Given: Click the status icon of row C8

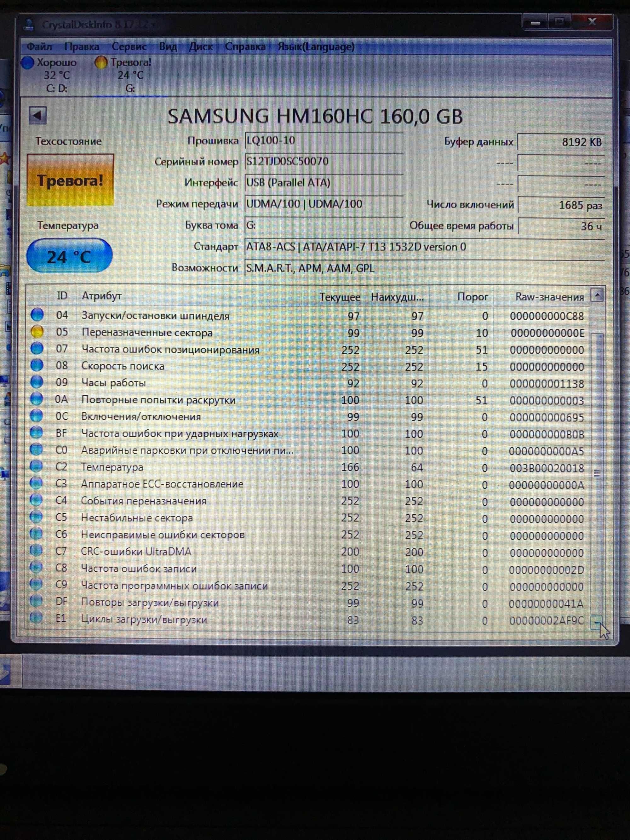Looking at the screenshot, I should 36,567.
